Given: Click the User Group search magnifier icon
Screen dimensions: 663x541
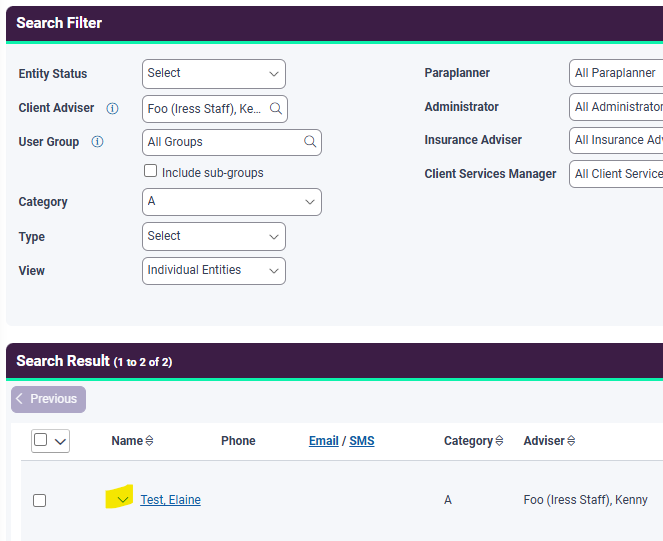Looking at the screenshot, I should click(x=310, y=142).
